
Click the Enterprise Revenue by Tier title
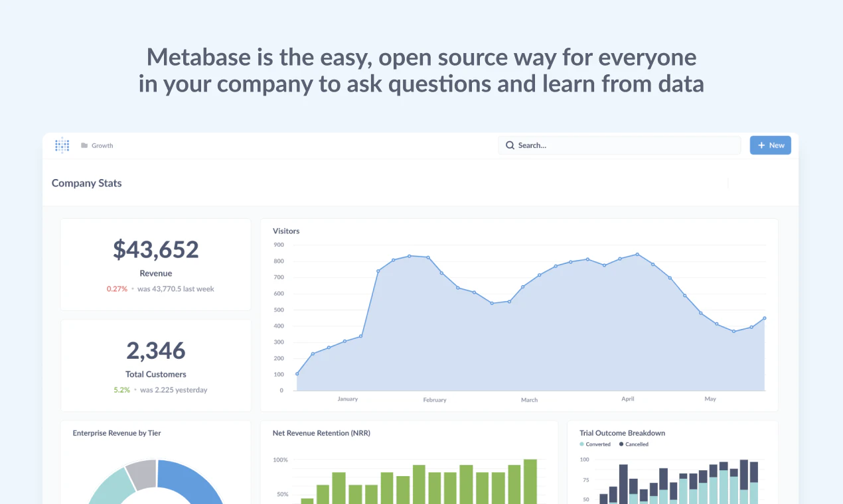click(x=117, y=433)
